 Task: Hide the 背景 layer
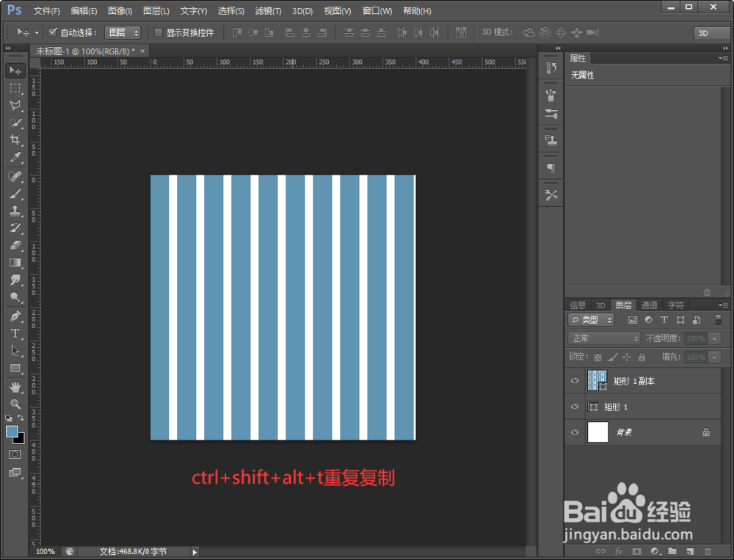[x=575, y=432]
